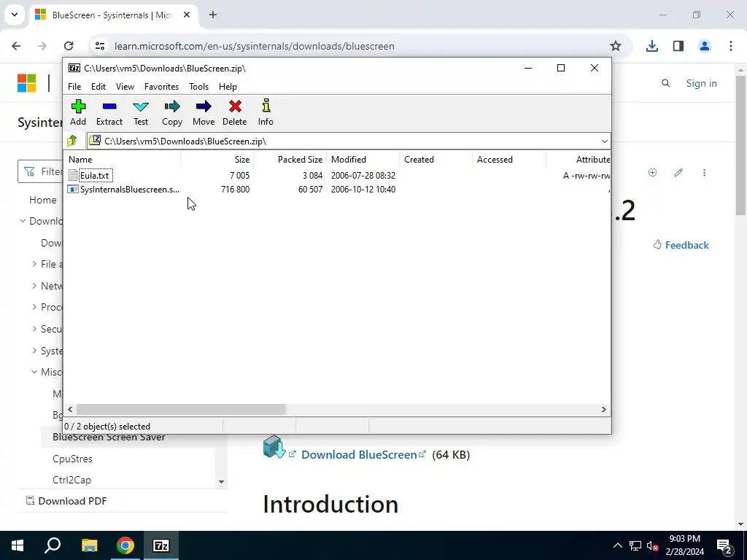Open Chrome downloads icon
The width and height of the screenshot is (747, 560).
(x=652, y=46)
